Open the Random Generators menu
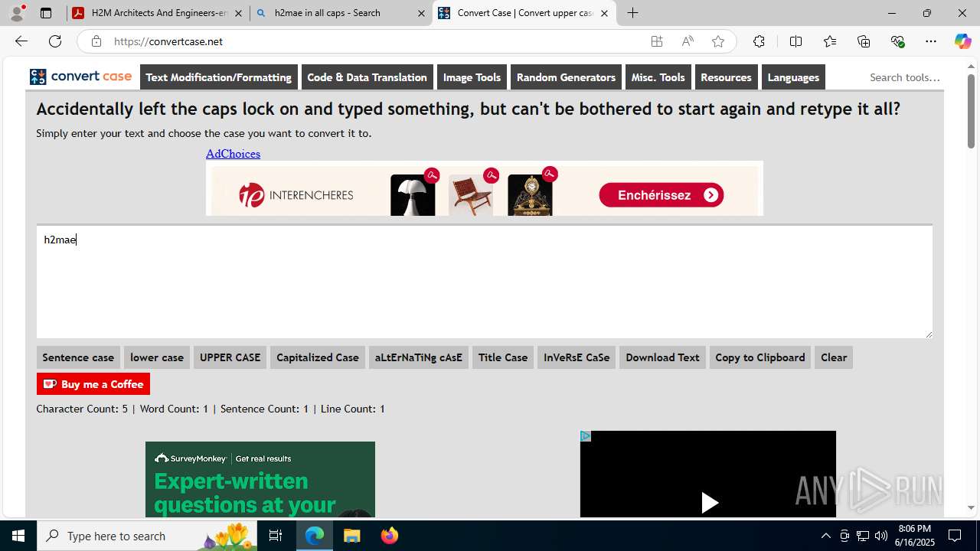980x551 pixels. pyautogui.click(x=566, y=77)
